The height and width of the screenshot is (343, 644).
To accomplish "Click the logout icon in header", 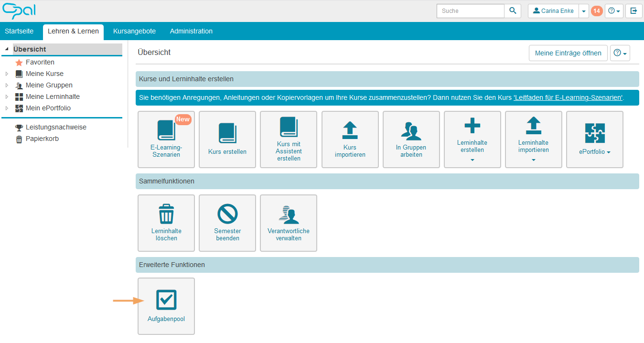I will coord(633,11).
